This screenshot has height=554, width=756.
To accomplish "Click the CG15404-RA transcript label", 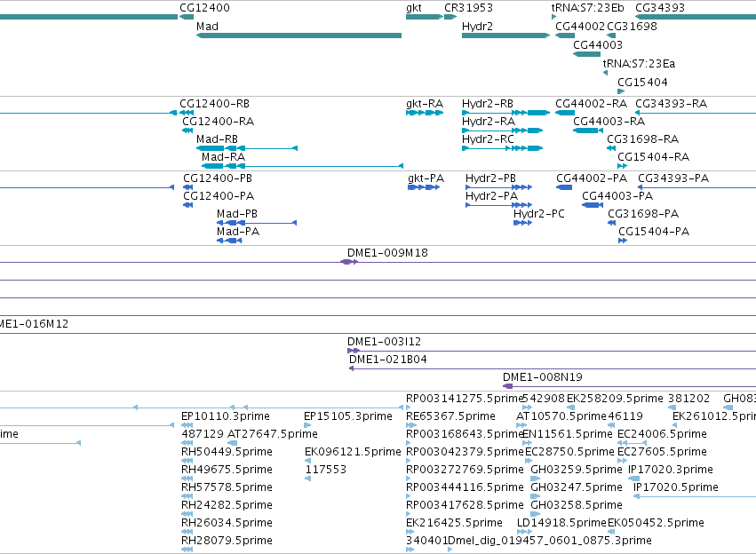I will tap(653, 157).
